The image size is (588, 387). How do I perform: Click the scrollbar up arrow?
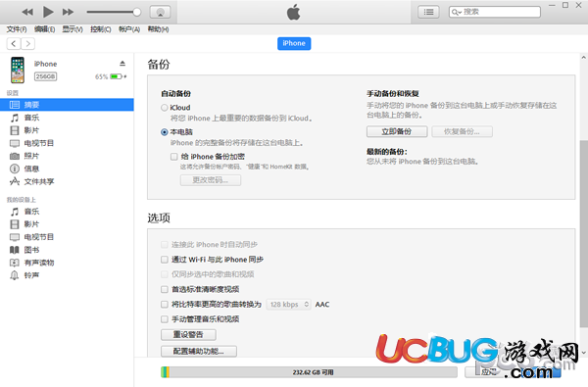tap(583, 58)
